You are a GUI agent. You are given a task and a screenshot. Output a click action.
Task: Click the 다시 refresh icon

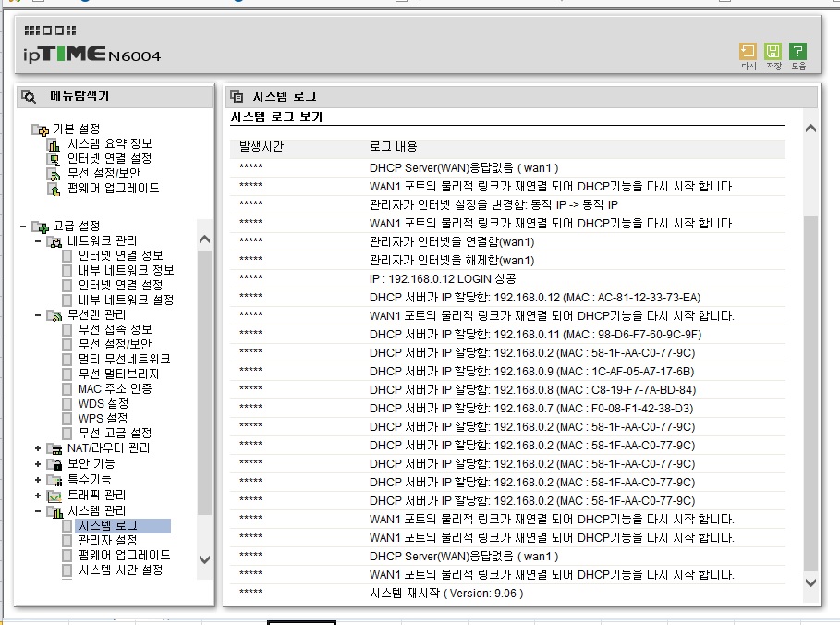click(748, 52)
